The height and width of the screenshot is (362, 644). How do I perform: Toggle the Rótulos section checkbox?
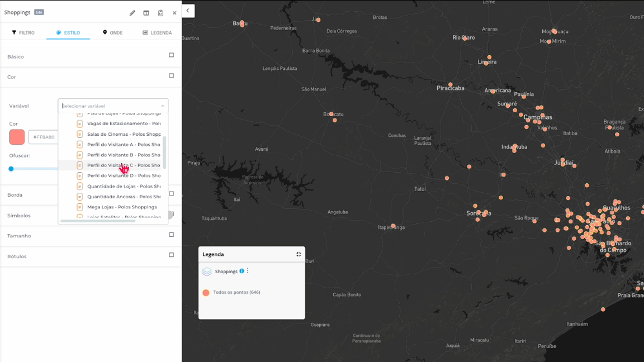pos(172,255)
